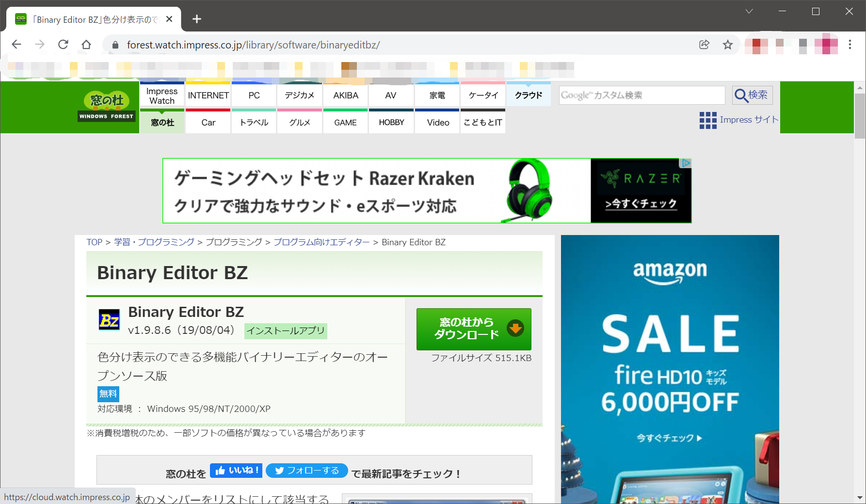Image resolution: width=866 pixels, height=504 pixels.
Task: Open the AV site tab
Action: tap(391, 95)
